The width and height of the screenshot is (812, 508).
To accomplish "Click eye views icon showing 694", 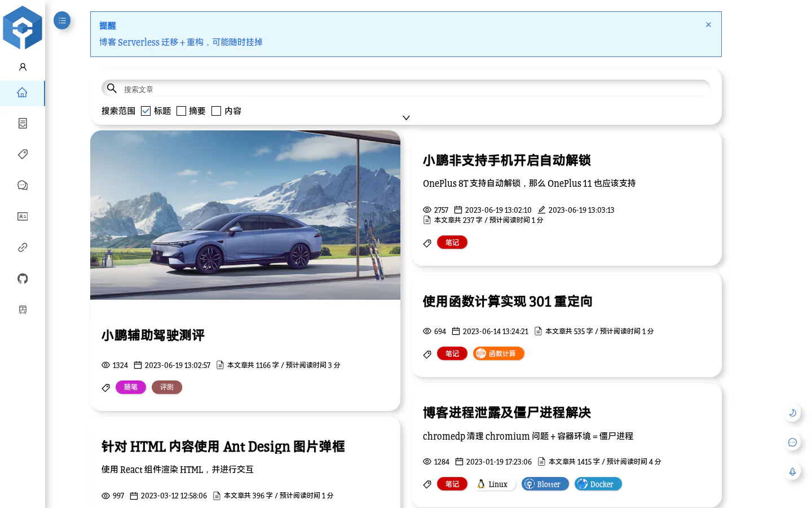I will point(427,331).
